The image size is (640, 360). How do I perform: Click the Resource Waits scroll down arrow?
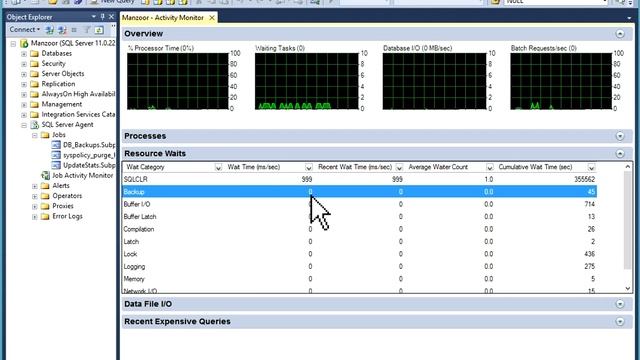[628, 289]
